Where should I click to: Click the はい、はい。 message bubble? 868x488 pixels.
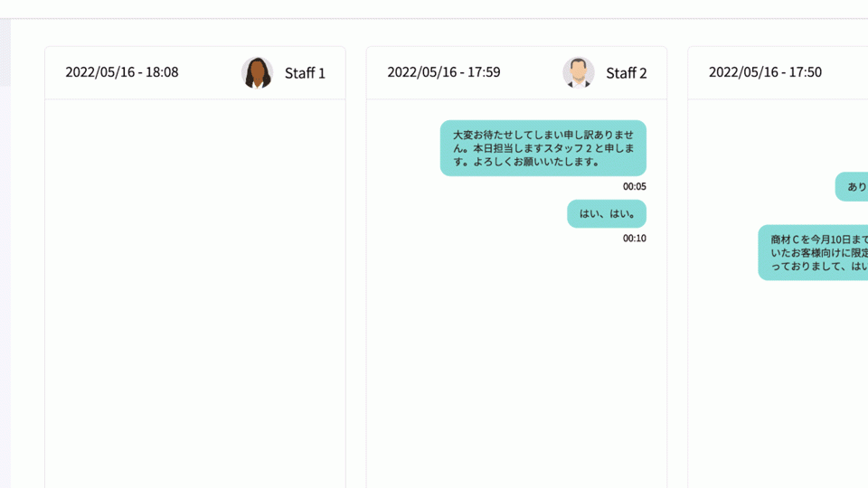[x=607, y=213]
